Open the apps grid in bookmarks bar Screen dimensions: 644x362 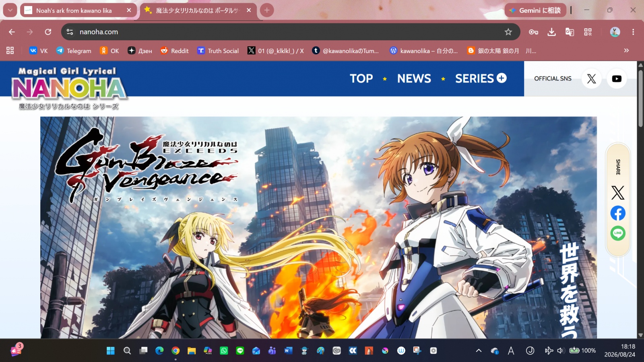[x=10, y=51]
